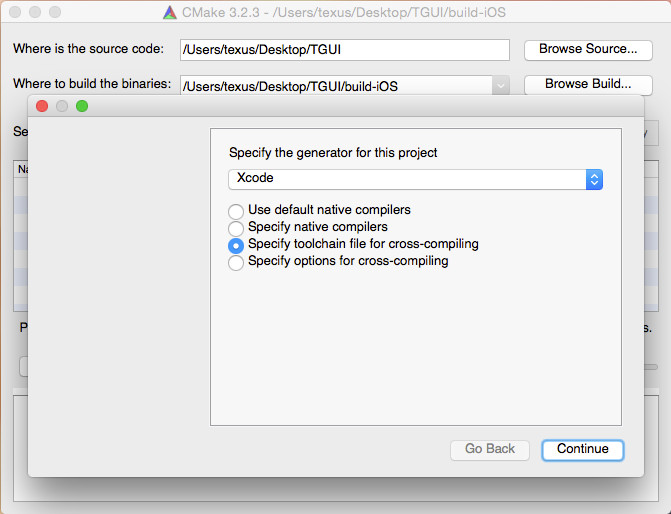
Task: Select Specify native compilers radio button
Action: click(236, 228)
